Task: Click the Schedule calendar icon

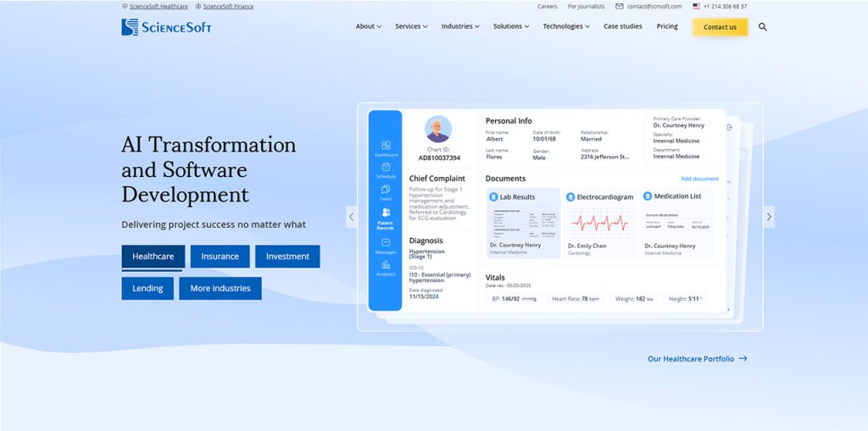Action: pos(386,167)
